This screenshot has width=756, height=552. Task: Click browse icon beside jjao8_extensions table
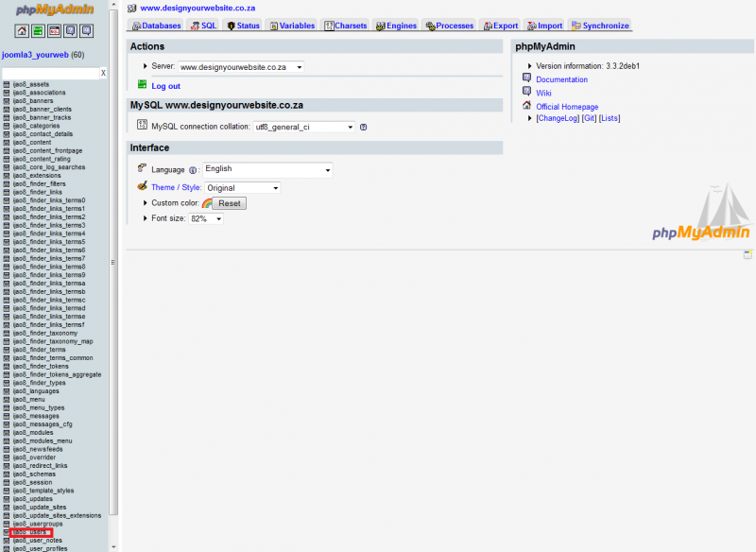point(7,176)
